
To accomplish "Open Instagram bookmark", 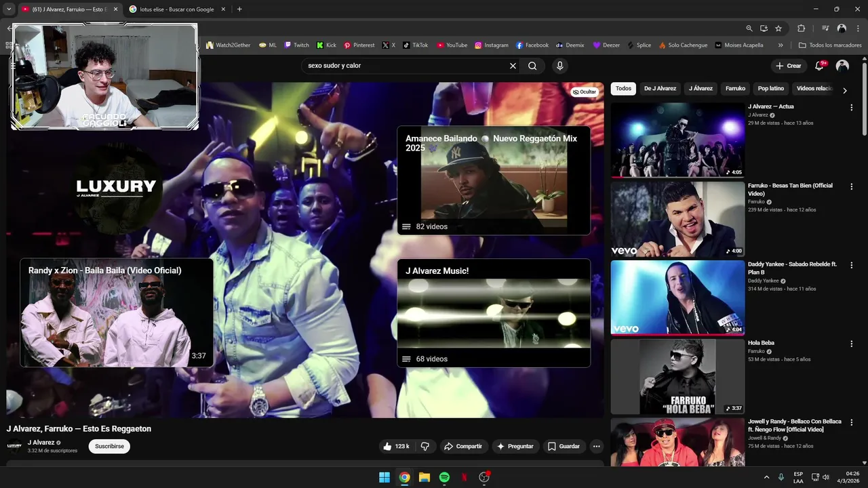I will [491, 45].
